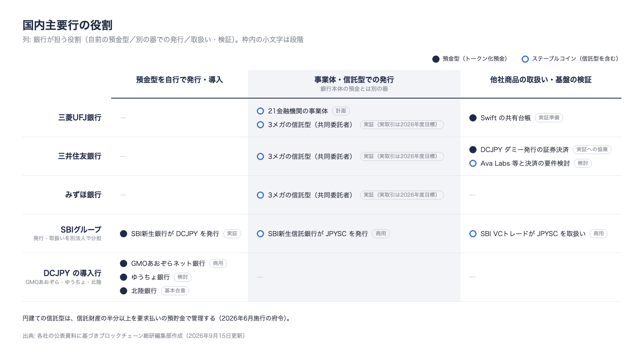Click the text 北陸銀行
Screen dimensions: 644x356
pyautogui.click(x=144, y=291)
